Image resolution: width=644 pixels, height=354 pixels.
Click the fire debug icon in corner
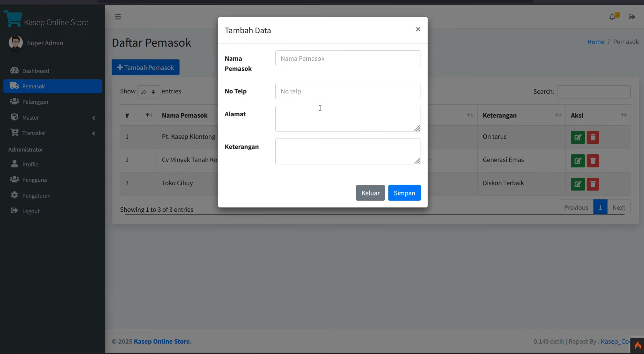(x=637, y=345)
